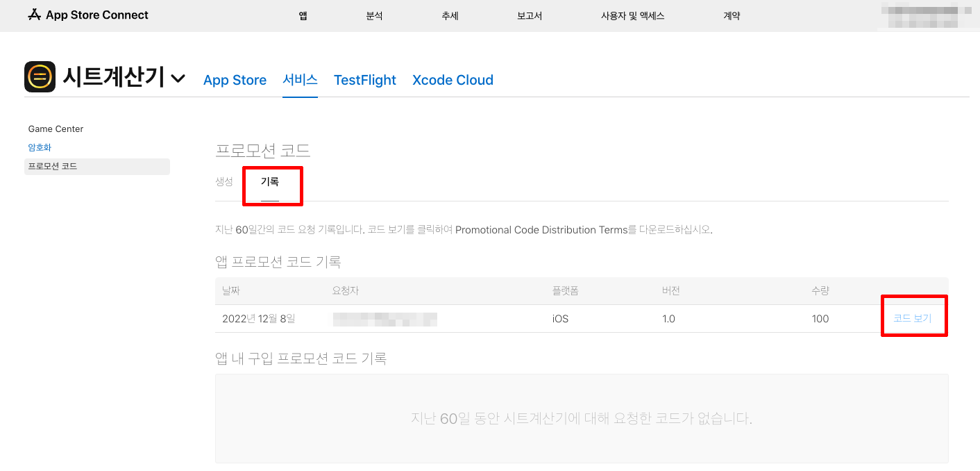
Task: Open 사용자 및 액세스 section
Action: tap(633, 15)
